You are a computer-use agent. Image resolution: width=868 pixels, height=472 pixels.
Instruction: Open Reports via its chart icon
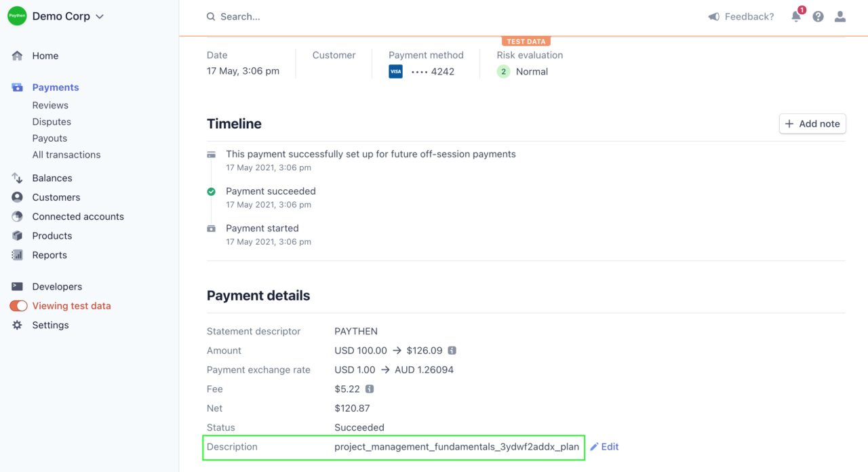point(17,255)
